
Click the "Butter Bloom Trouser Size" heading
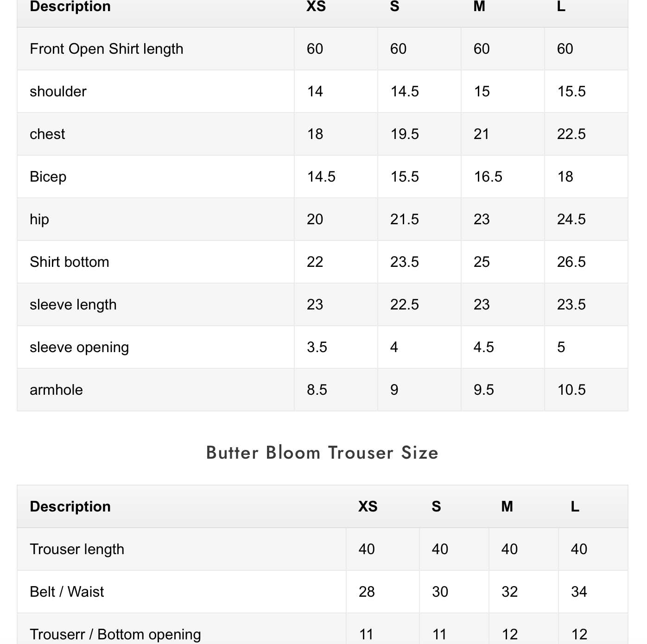(322, 453)
